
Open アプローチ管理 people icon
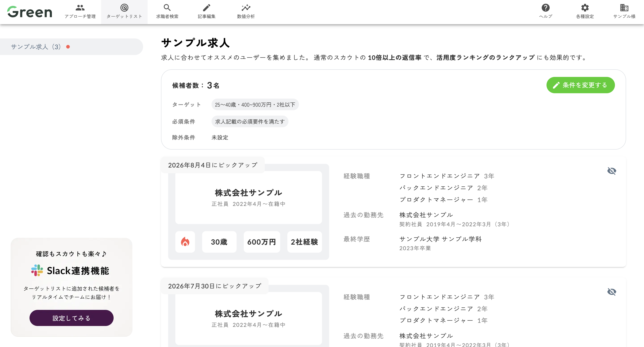(80, 8)
